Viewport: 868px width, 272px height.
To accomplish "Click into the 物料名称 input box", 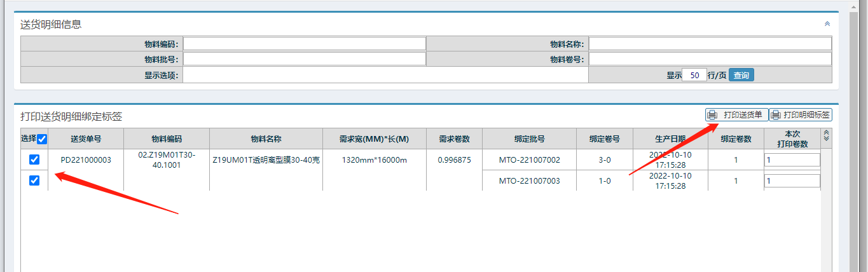I will [x=710, y=44].
